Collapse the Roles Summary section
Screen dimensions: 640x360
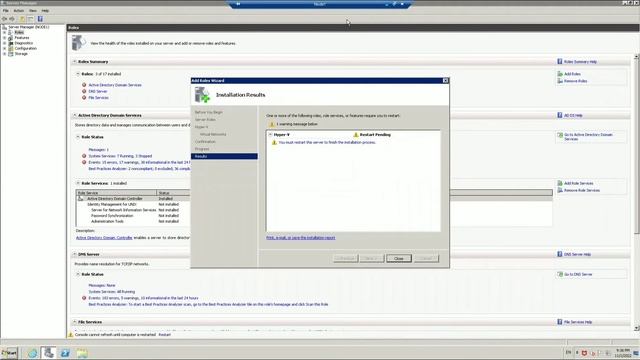click(74, 62)
